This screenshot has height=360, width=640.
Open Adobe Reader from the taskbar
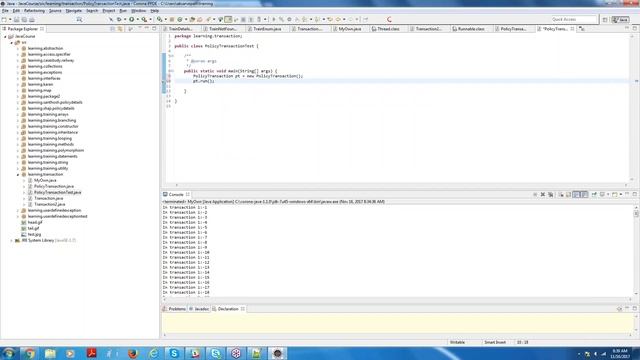[x=91, y=353]
